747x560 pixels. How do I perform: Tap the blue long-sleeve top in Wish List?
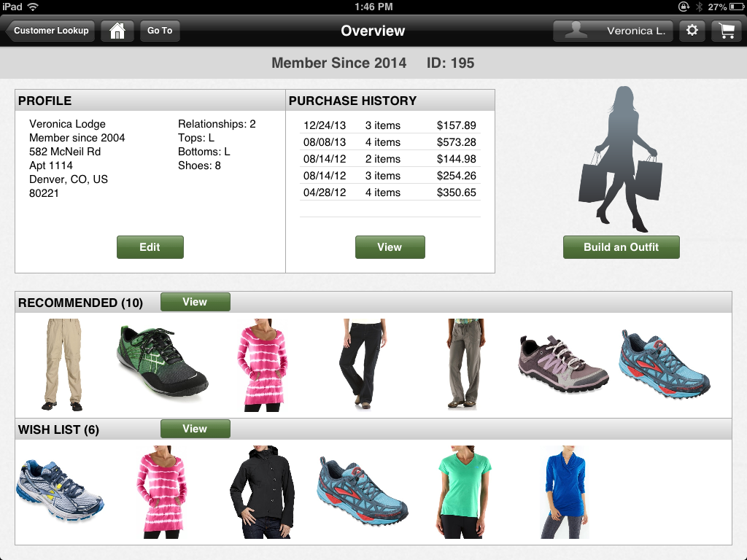pyautogui.click(x=565, y=492)
